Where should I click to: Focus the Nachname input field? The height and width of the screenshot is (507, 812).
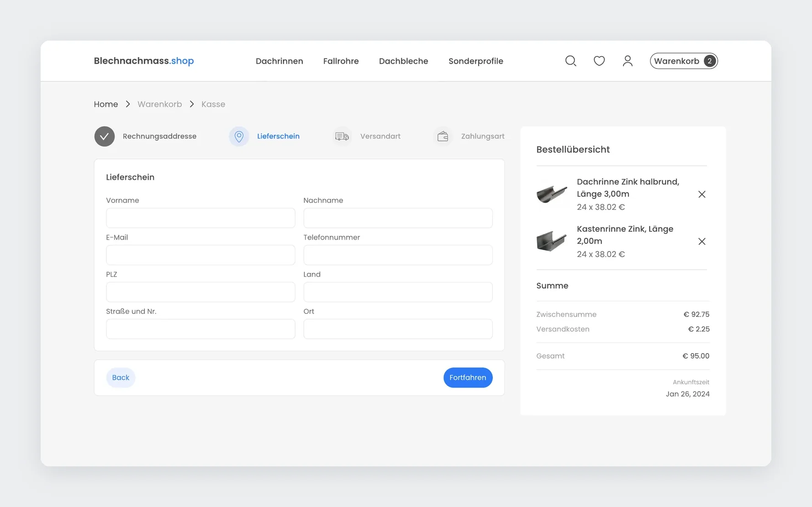coord(398,218)
